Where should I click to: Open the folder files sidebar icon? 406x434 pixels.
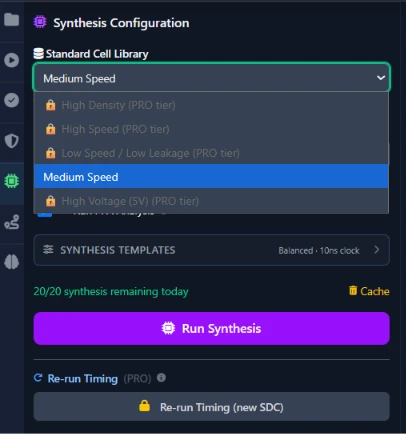12,20
